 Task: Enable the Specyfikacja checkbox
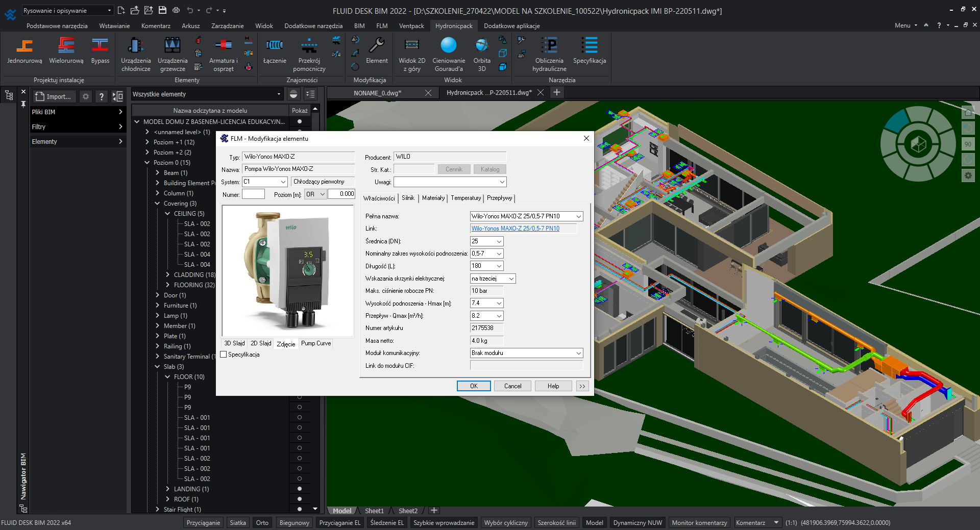click(x=224, y=355)
